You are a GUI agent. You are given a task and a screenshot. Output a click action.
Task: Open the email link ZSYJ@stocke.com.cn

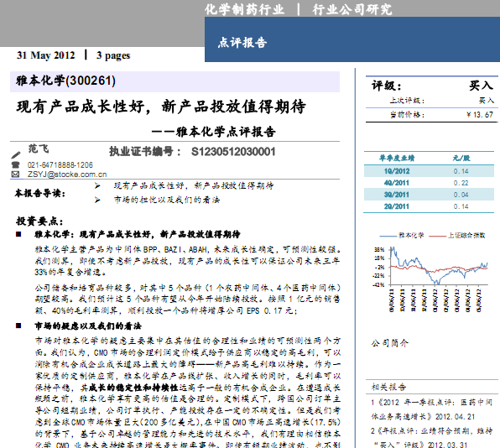tap(67, 175)
